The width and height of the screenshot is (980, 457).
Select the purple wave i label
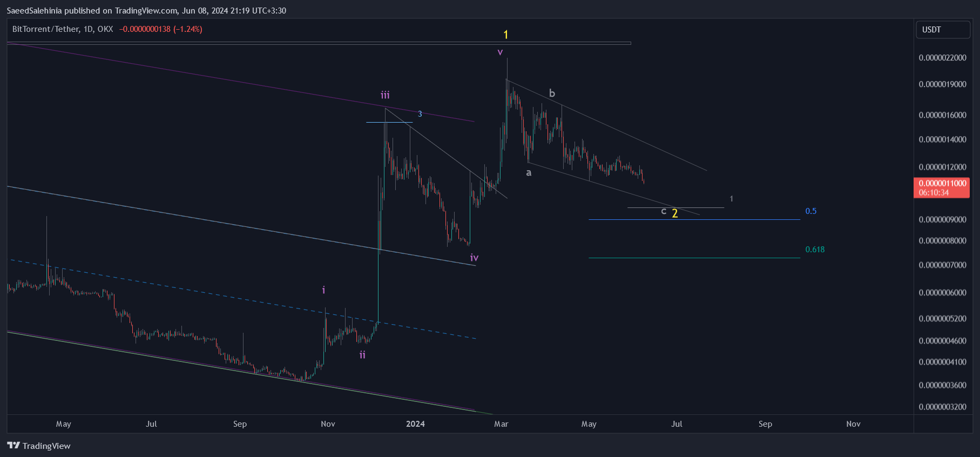[x=323, y=290]
